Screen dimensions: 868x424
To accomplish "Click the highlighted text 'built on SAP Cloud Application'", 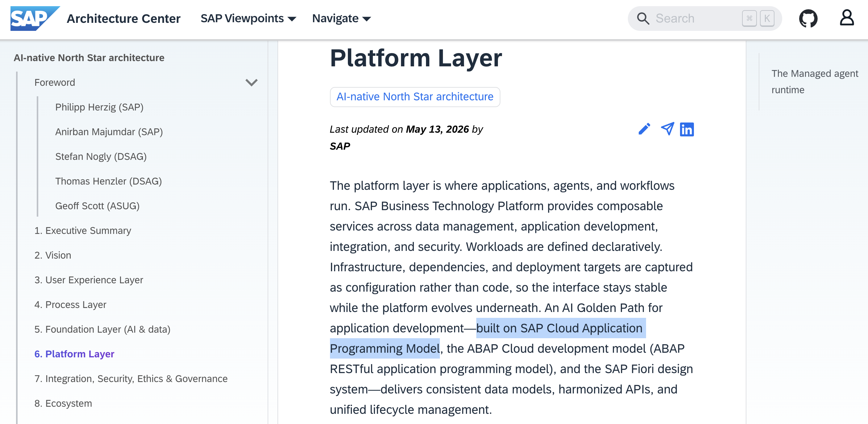I will click(559, 328).
